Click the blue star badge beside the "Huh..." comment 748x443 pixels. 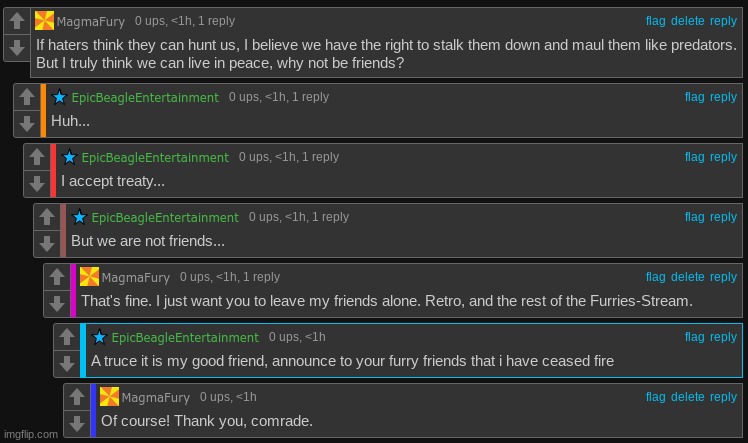click(59, 97)
